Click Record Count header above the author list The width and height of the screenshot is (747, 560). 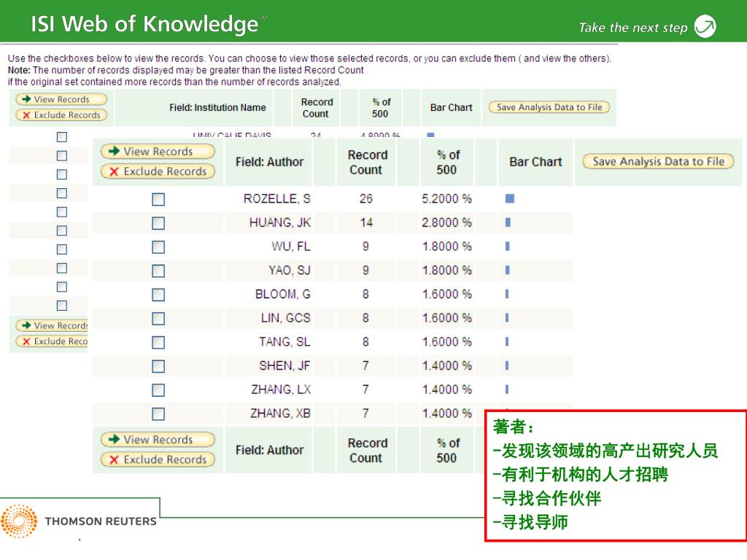pyautogui.click(x=367, y=163)
